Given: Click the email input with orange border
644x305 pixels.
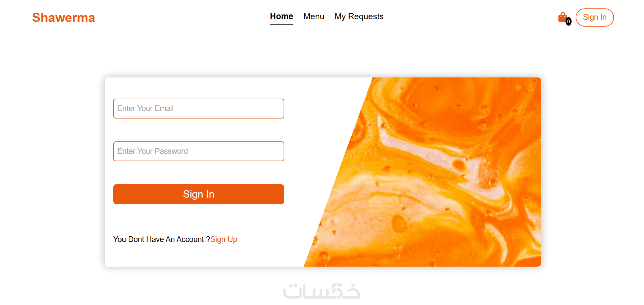Looking at the screenshot, I should 199,108.
